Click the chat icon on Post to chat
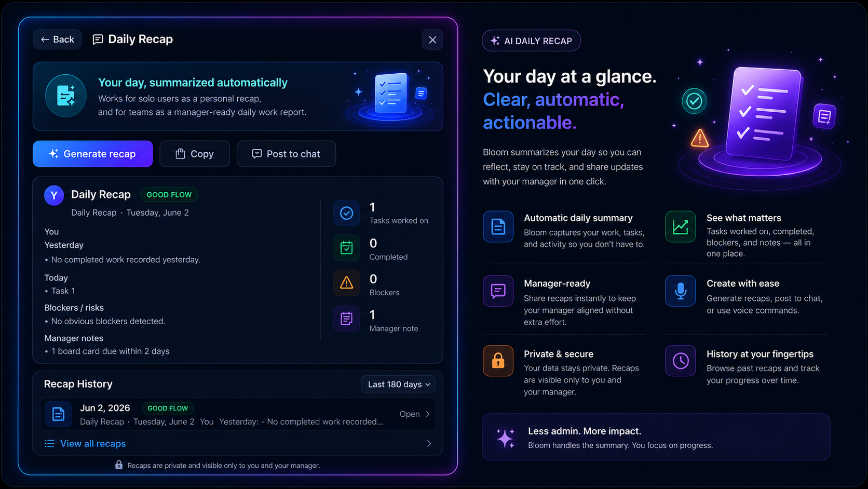Image resolution: width=868 pixels, height=489 pixels. click(256, 154)
